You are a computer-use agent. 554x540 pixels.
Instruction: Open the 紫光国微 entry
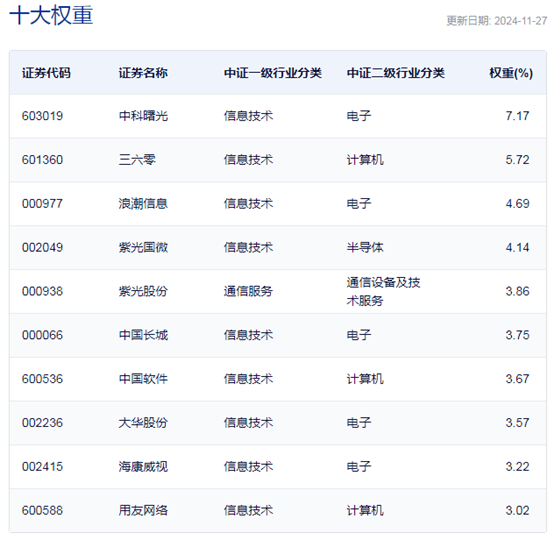point(143,247)
